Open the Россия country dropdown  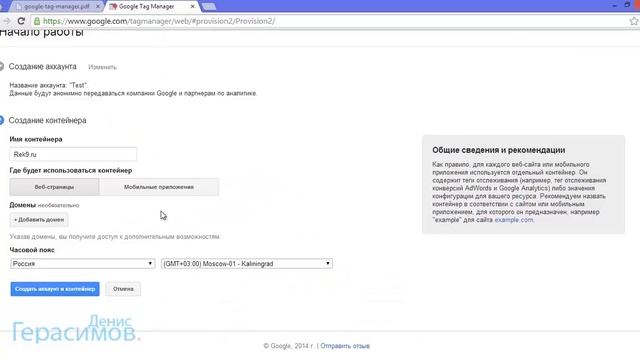[82, 264]
